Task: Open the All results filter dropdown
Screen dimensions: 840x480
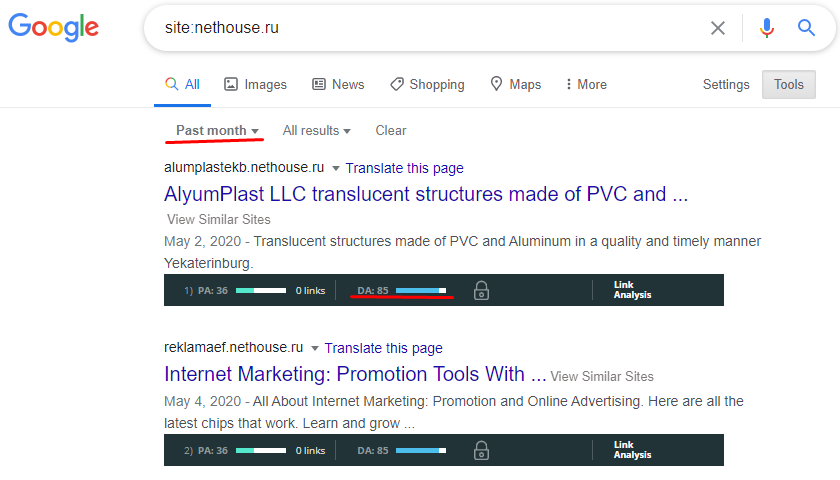Action: tap(317, 131)
